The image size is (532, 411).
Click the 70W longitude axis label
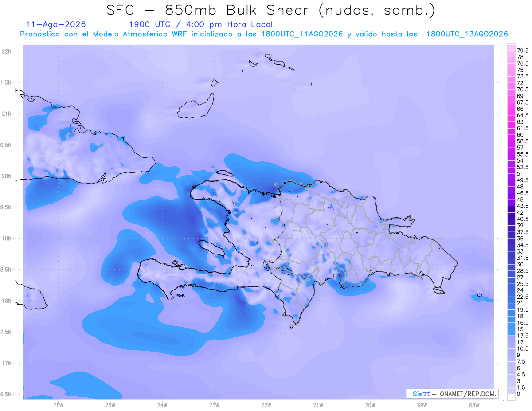click(370, 405)
